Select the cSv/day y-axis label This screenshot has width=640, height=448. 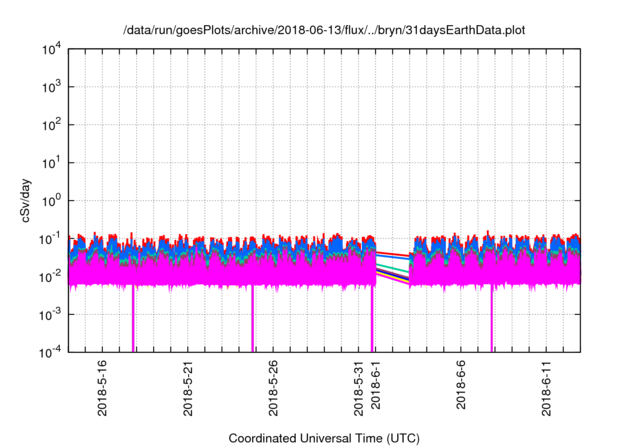click(x=26, y=200)
